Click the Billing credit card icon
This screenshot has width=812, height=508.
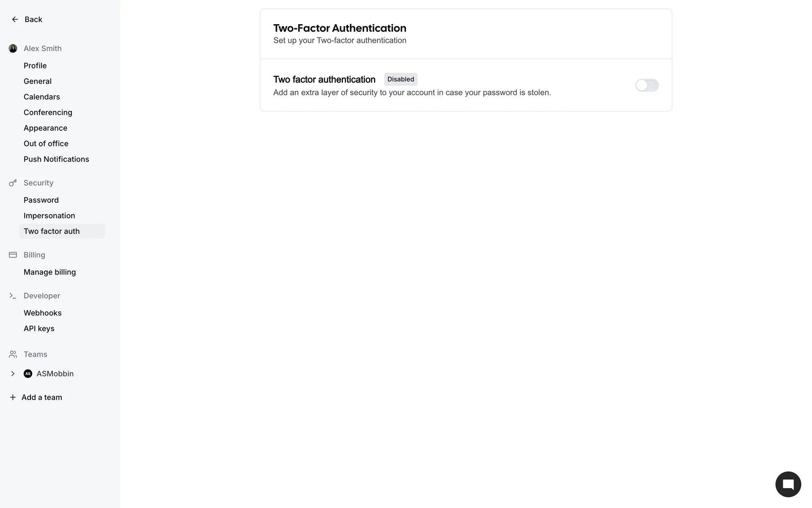tap(13, 255)
